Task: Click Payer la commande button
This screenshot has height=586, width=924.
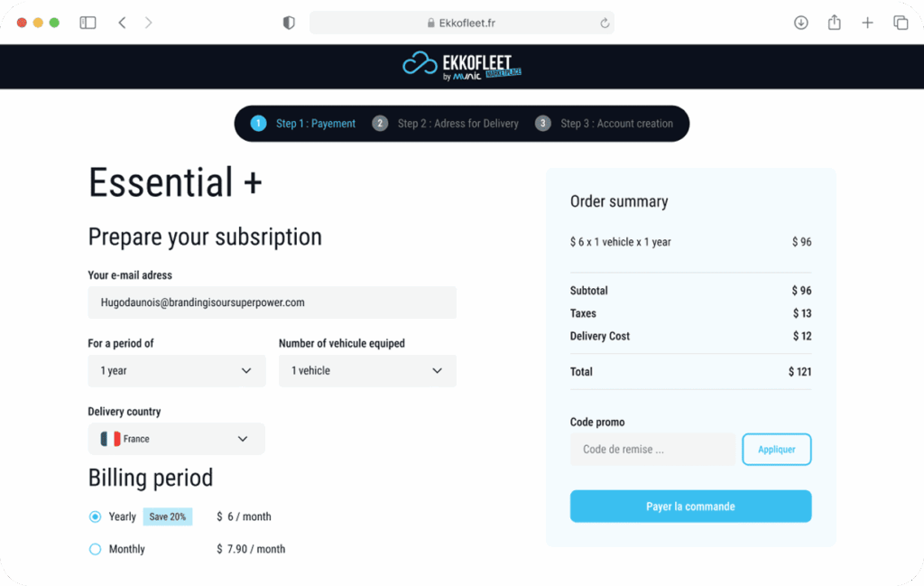Action: pos(690,507)
